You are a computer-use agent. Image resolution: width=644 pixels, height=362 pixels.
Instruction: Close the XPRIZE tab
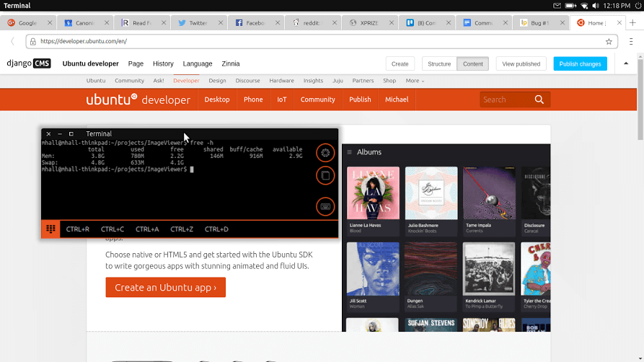tap(392, 22)
